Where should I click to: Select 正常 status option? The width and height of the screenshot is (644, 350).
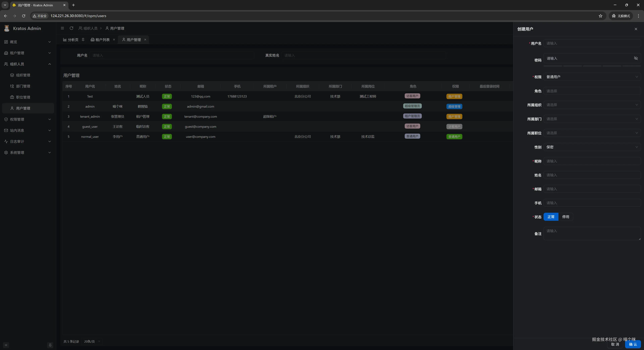tap(551, 217)
